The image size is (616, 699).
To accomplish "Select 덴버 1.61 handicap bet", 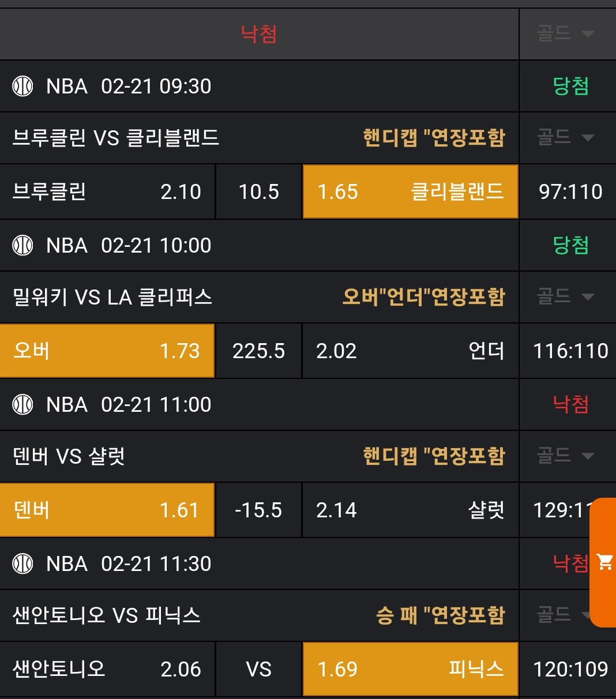I will [x=107, y=510].
